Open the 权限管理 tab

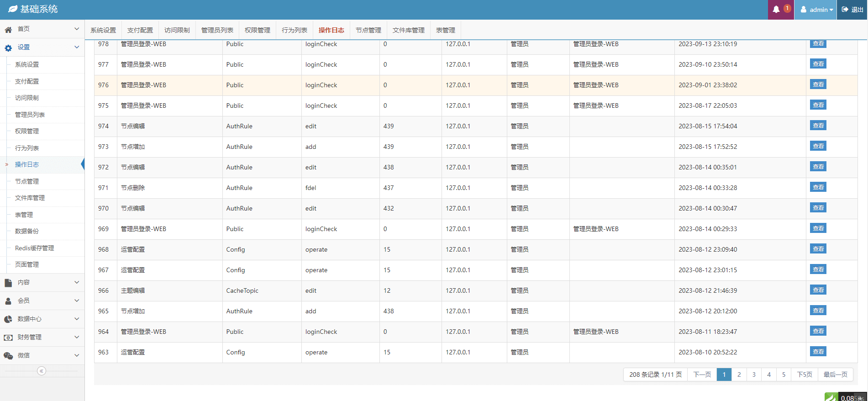click(x=257, y=30)
